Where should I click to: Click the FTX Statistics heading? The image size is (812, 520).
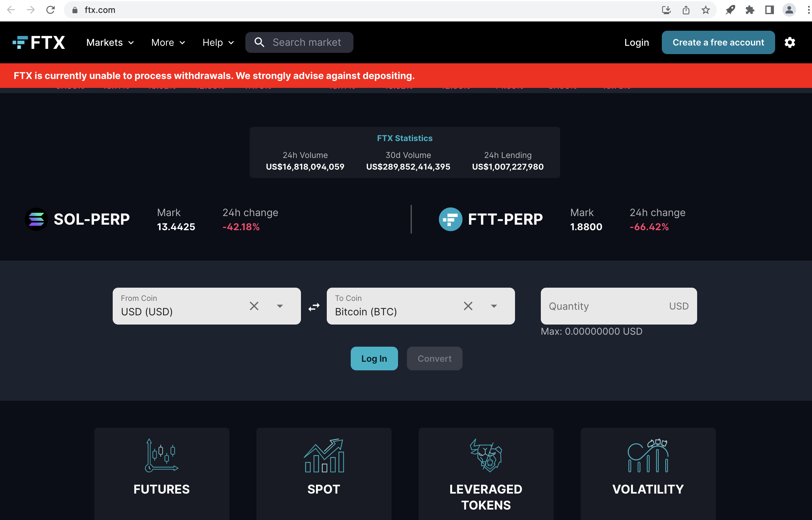click(x=404, y=138)
